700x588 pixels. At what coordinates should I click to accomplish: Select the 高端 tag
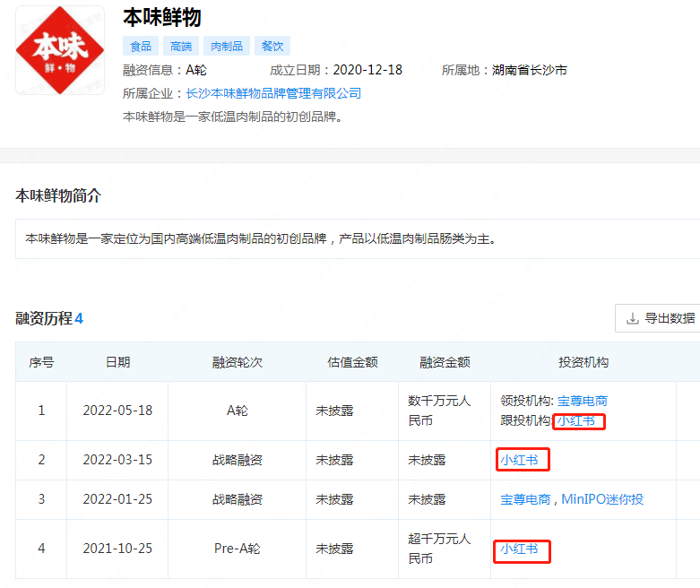coord(181,47)
